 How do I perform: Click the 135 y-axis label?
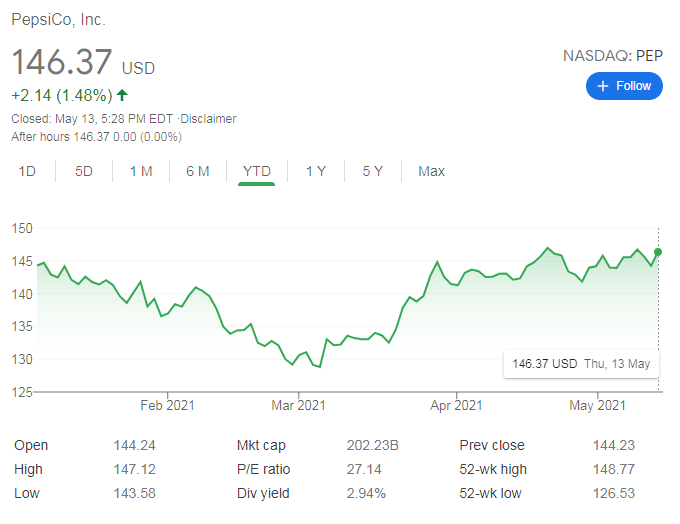click(22, 326)
